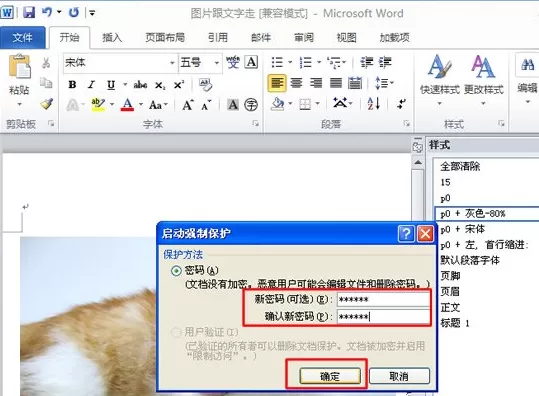The height and width of the screenshot is (396, 539).
Task: Decrease paragraph indent
Action: 366,62
